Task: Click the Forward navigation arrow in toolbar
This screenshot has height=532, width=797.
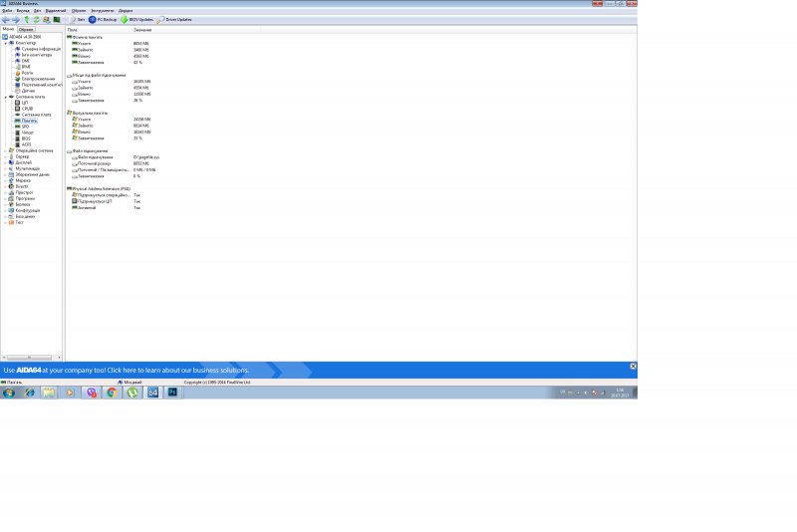Action: point(15,19)
